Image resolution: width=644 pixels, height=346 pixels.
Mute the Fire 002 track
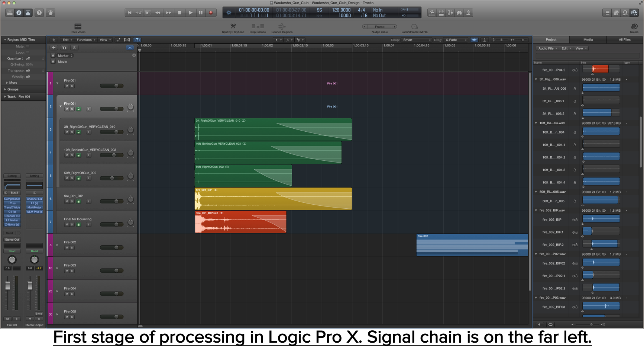click(x=67, y=247)
